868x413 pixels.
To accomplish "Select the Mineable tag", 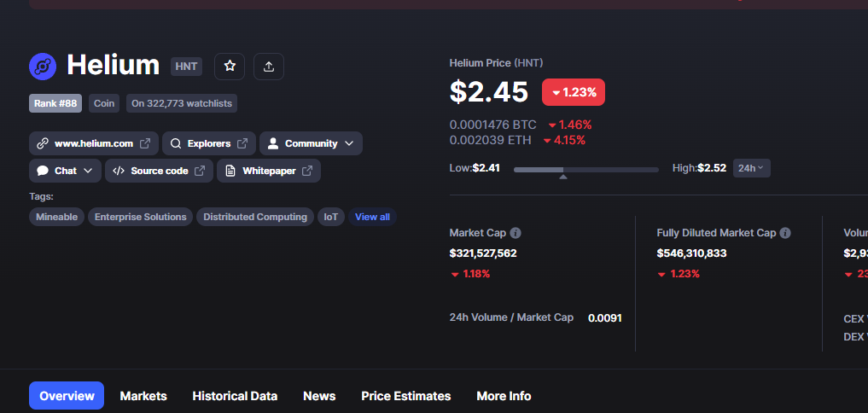I will (x=56, y=217).
